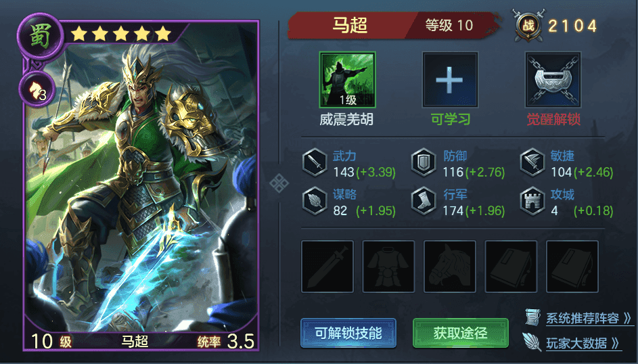Image resolution: width=638 pixels, height=364 pixels.
Task: Click the 获取途径 green button
Action: [461, 333]
